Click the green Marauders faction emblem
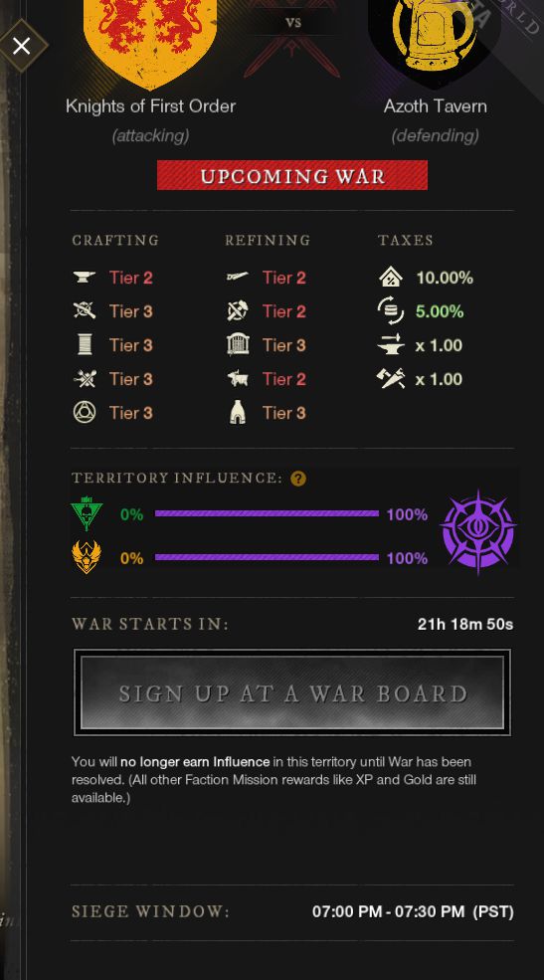The image size is (544, 980). click(87, 513)
